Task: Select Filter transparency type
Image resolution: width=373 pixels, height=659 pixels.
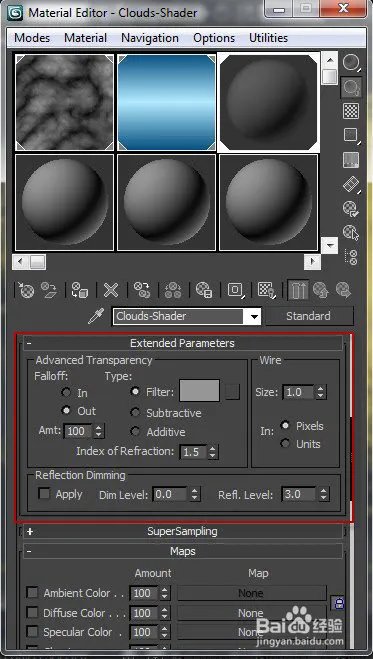Action: click(135, 391)
